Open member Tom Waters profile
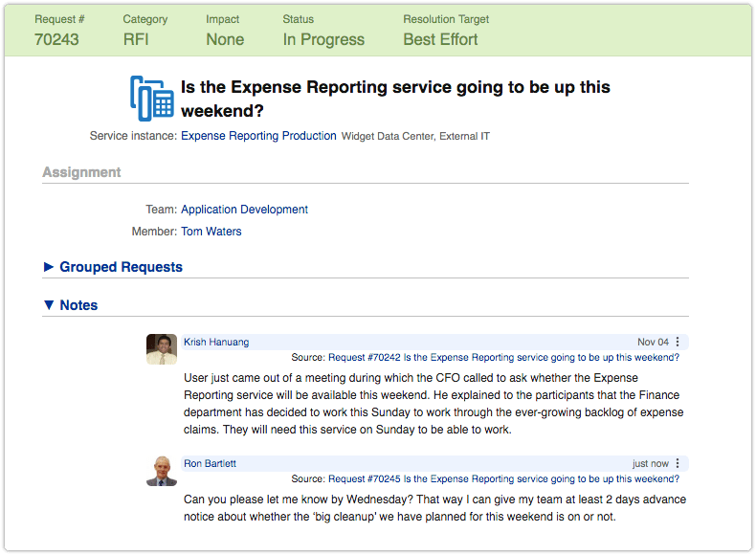756x555 pixels. 211,232
